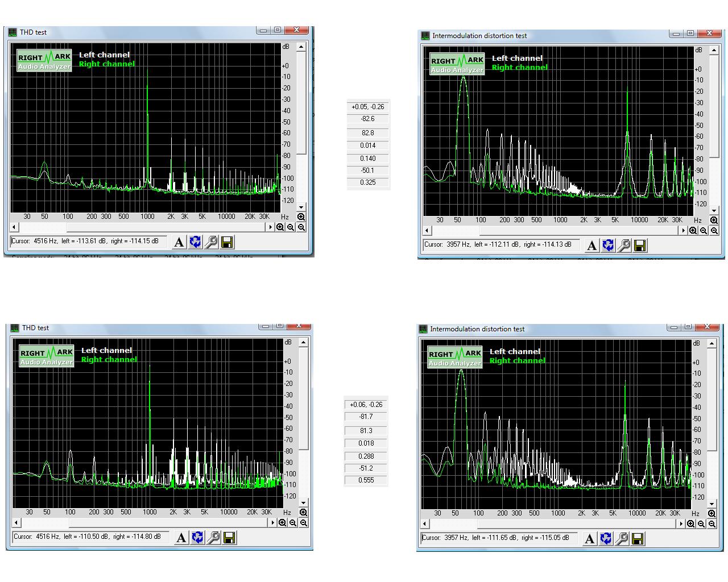Click vertical scrollbar up arrow in upper THD window
Image resolution: width=728 pixels, height=582 pixels.
click(301, 47)
